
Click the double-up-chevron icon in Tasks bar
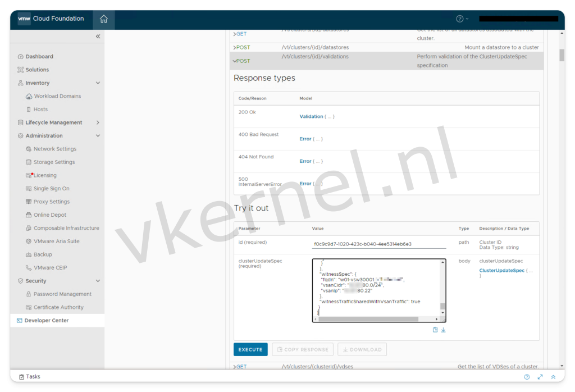(x=553, y=377)
